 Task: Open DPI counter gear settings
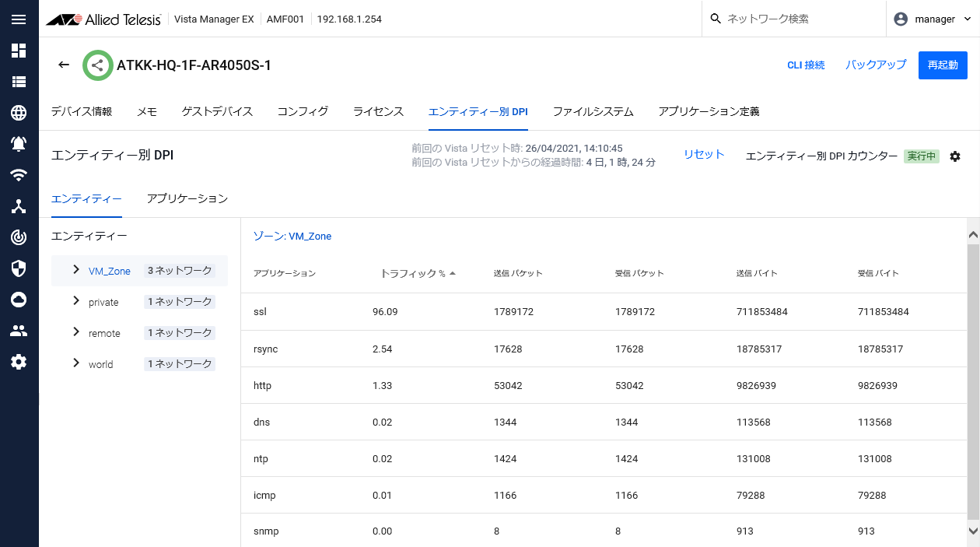click(955, 156)
